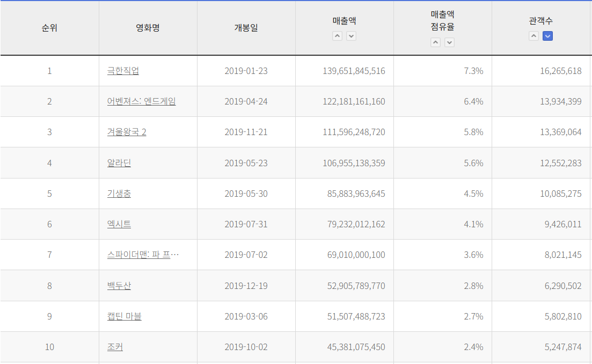Open the 조커 movie link
592x364 pixels.
pyautogui.click(x=115, y=347)
